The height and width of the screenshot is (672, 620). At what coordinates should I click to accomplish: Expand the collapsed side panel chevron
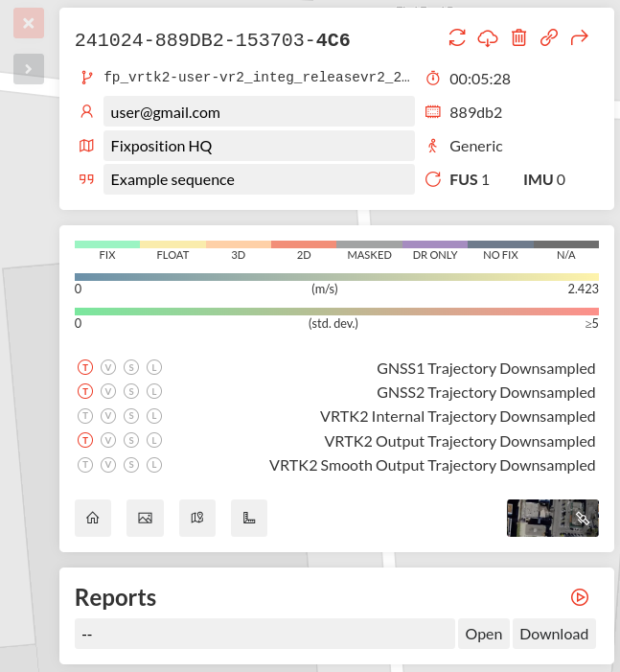pos(29,69)
